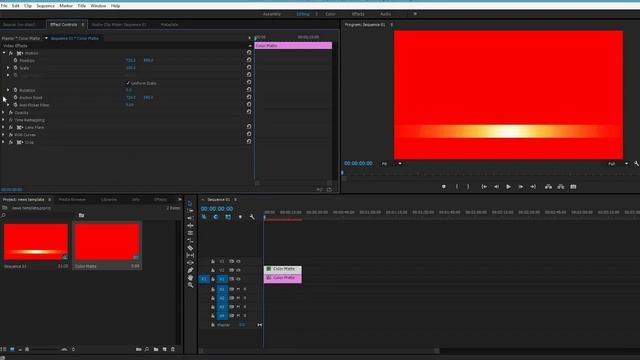
Task: Toggle V1 track lock
Action: 213,279
